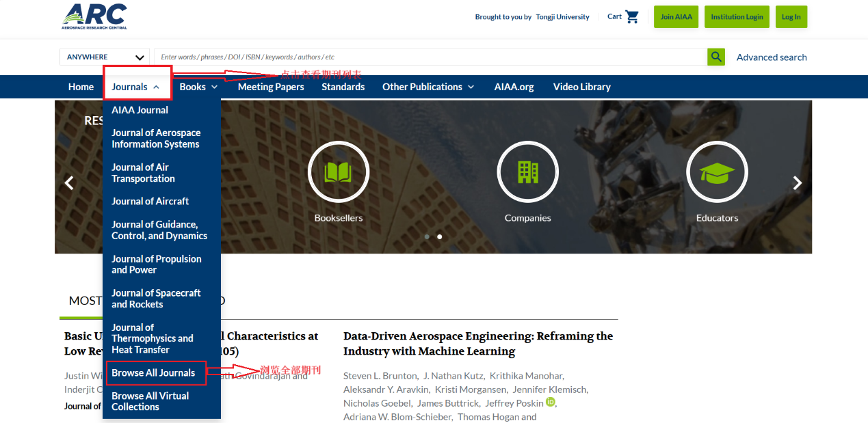Open Advanced search link
Viewport: 868px width, 423px height.
(x=772, y=57)
